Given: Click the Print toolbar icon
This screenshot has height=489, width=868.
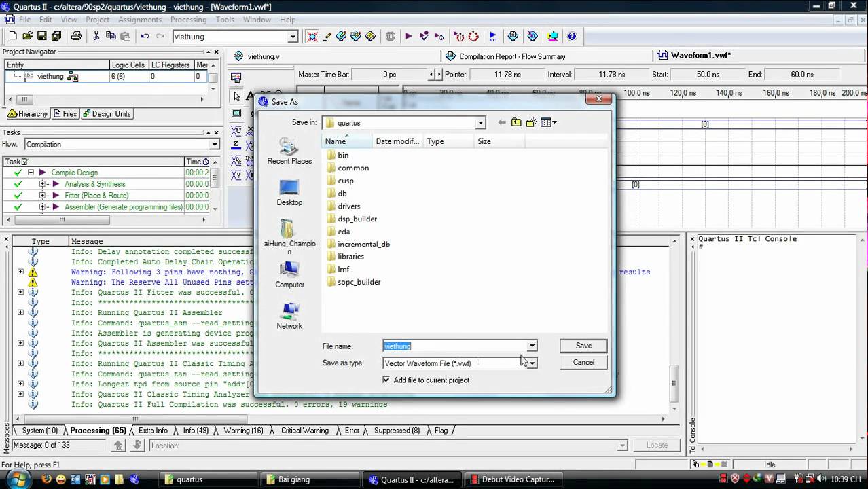Looking at the screenshot, I should [76, 36].
